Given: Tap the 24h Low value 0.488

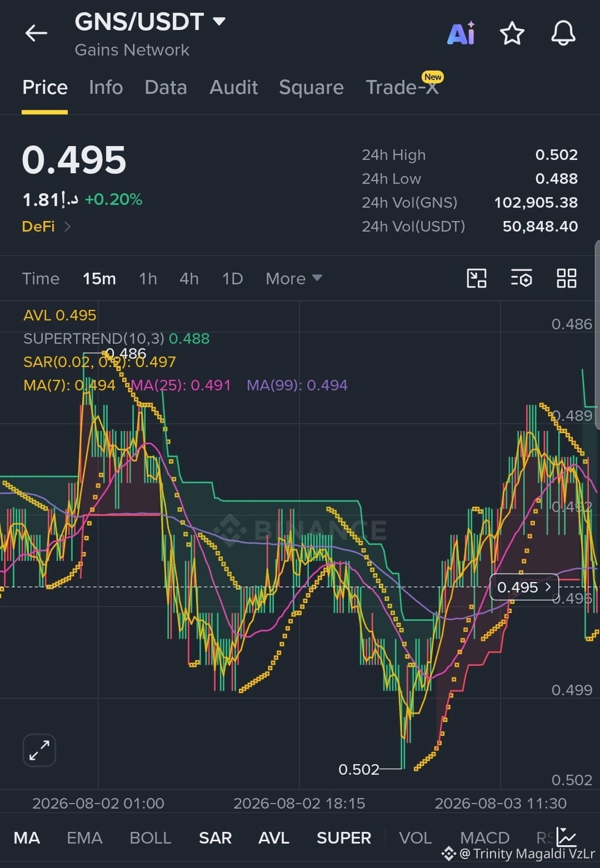Looking at the screenshot, I should [x=556, y=178].
